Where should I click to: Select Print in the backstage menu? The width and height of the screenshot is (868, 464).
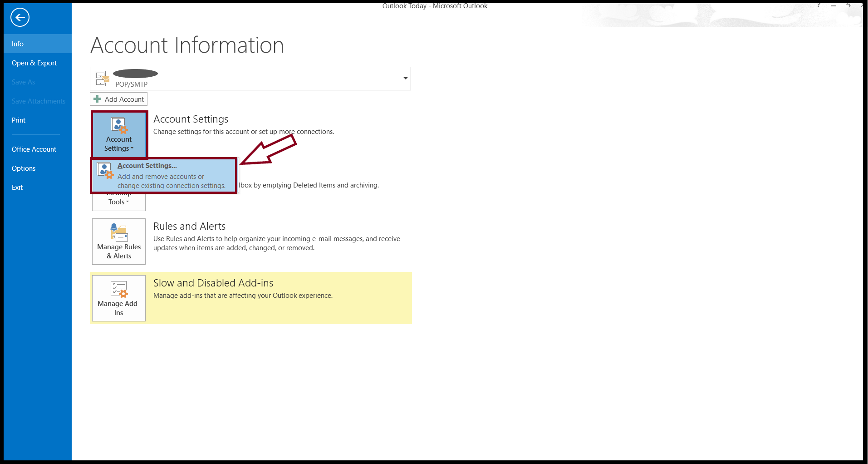click(38, 120)
